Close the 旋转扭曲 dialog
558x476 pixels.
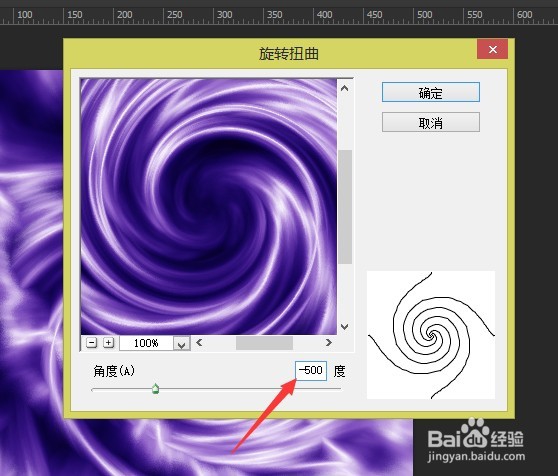[493, 49]
